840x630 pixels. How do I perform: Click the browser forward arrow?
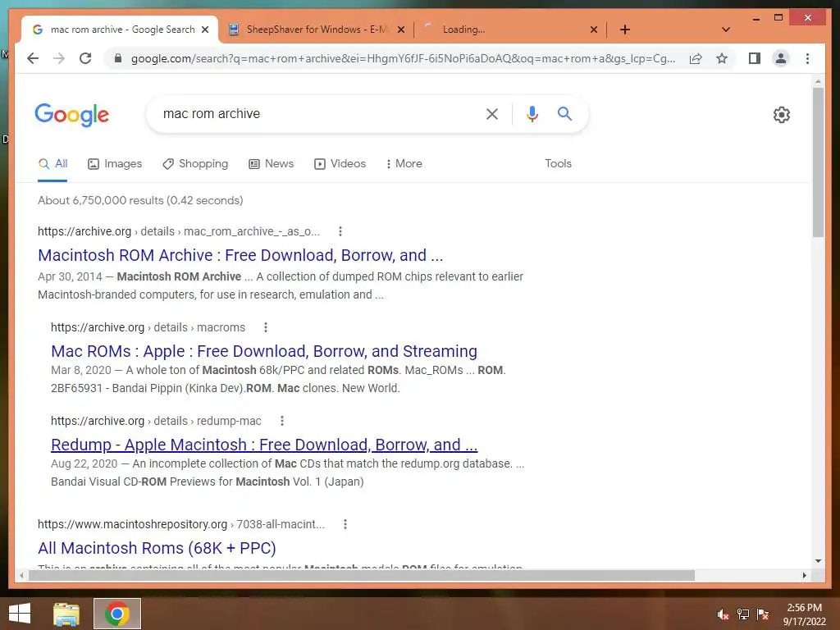(x=59, y=58)
